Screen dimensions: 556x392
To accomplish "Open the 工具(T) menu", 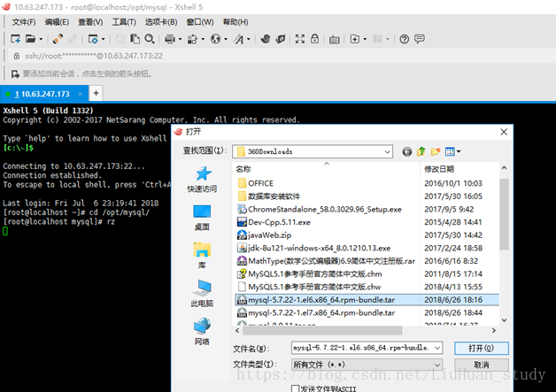I will (x=124, y=22).
